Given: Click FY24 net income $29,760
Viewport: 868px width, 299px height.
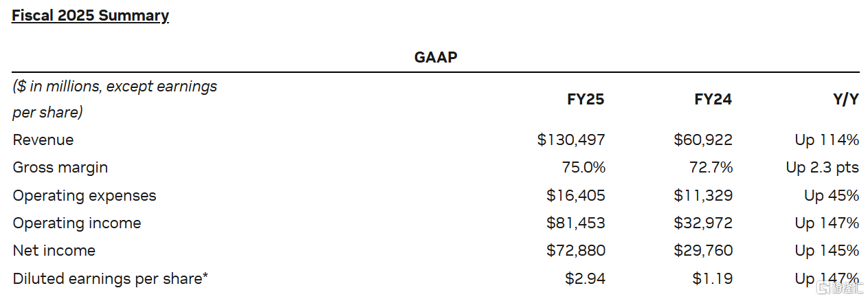Looking at the screenshot, I should (703, 251).
